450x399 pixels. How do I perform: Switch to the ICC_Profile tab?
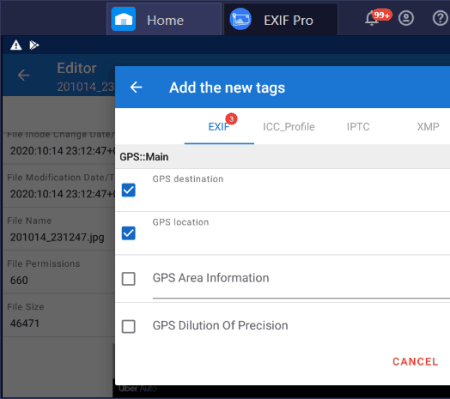coord(289,127)
